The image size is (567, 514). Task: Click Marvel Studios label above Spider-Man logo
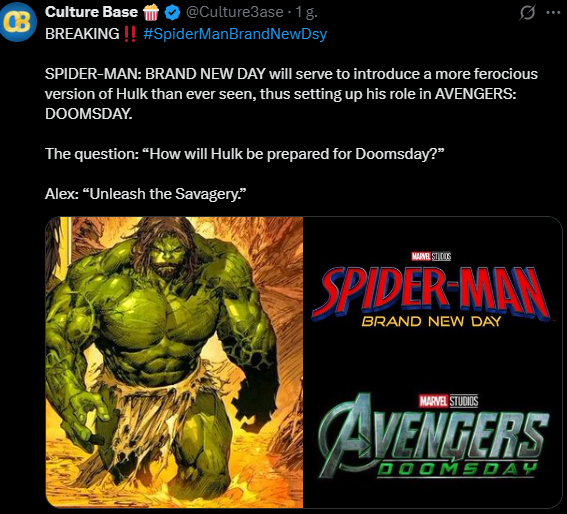431,256
